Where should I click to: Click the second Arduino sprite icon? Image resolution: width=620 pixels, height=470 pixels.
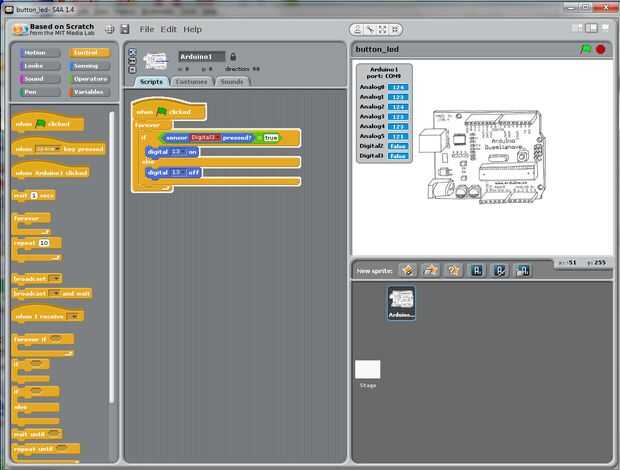(x=499, y=270)
